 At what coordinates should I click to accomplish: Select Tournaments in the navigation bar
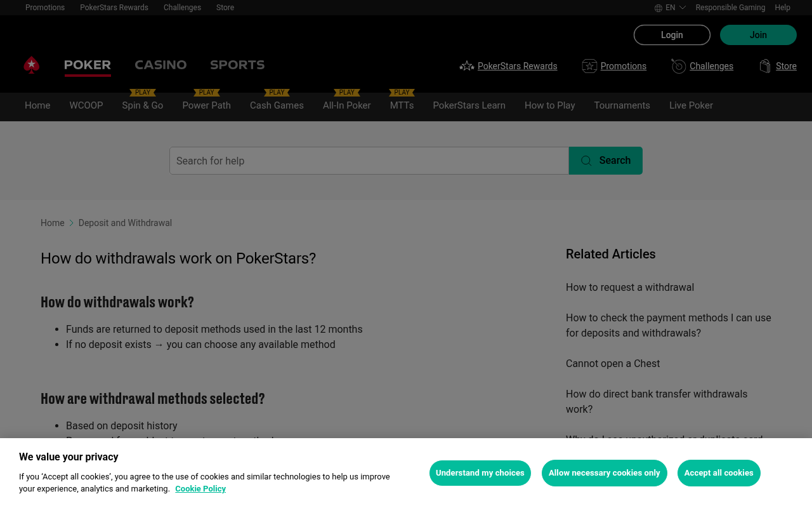pos(622,105)
